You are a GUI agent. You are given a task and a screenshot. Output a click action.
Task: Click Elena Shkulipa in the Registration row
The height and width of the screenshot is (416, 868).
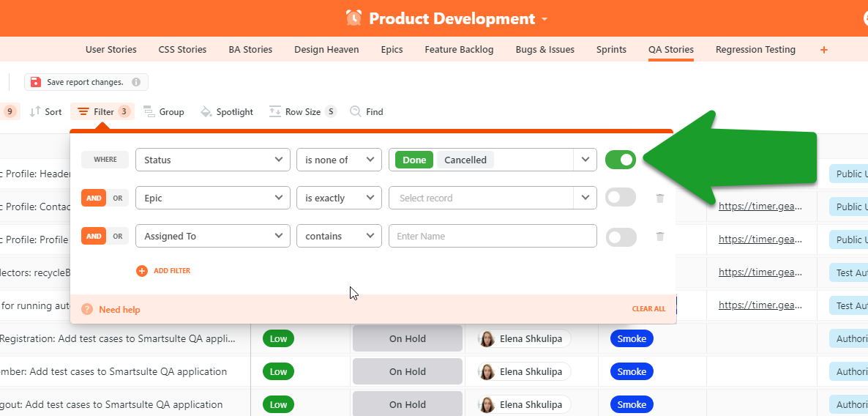525,338
